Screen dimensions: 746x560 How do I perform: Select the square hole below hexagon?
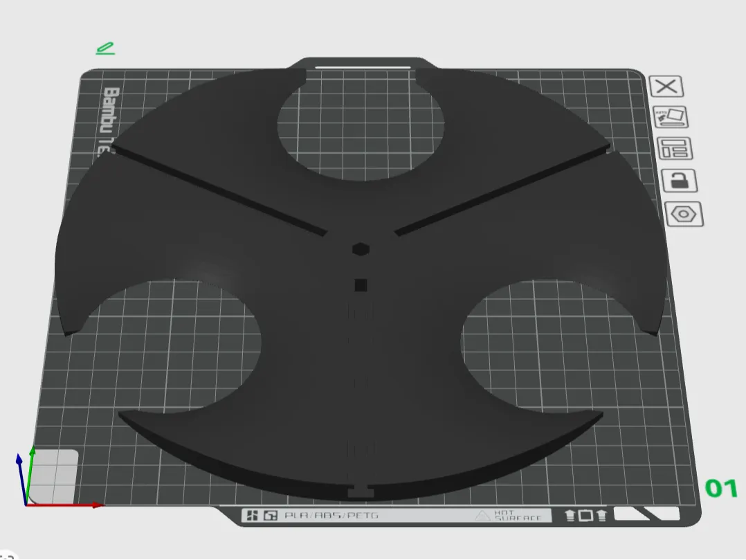(x=361, y=285)
